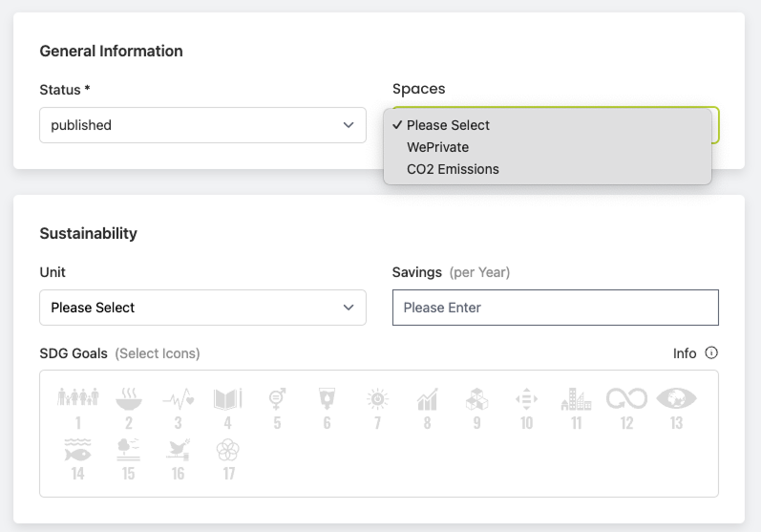The width and height of the screenshot is (761, 532).
Task: Select SDG goal 2 Zero Hunger icon
Action: (128, 408)
